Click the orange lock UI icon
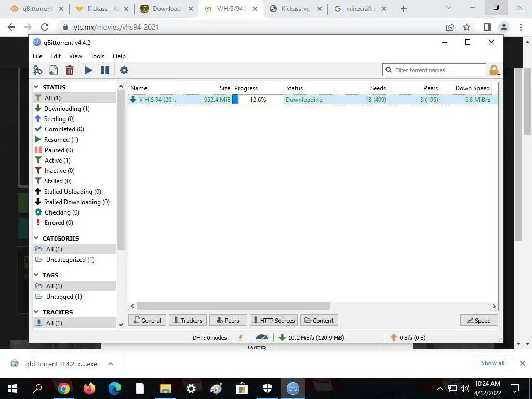532x399 pixels. point(494,71)
